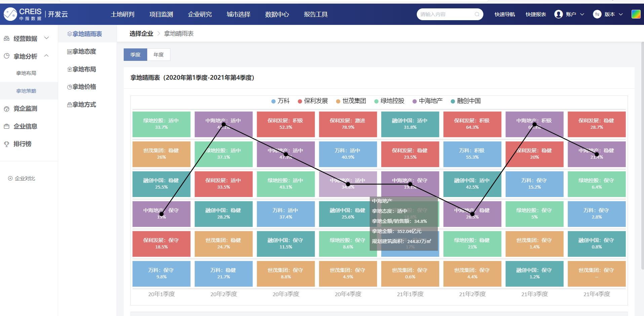Click 融创中国 保守 0.8% cell

click(x=597, y=244)
